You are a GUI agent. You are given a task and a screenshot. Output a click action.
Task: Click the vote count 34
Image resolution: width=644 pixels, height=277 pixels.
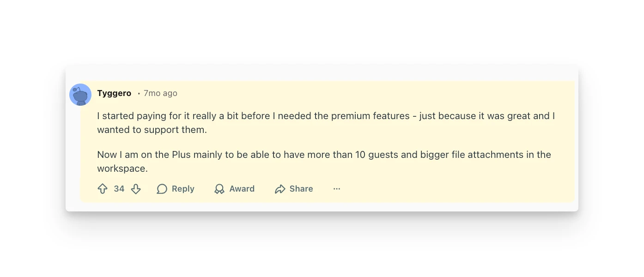(x=119, y=189)
